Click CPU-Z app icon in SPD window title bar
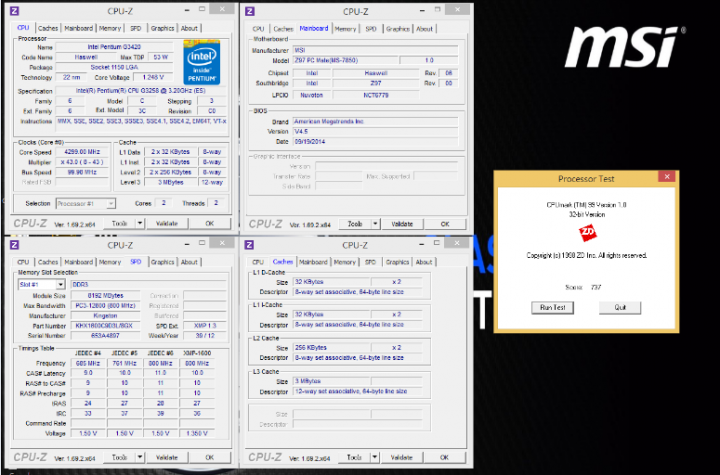The image size is (720, 475). tap(15, 244)
